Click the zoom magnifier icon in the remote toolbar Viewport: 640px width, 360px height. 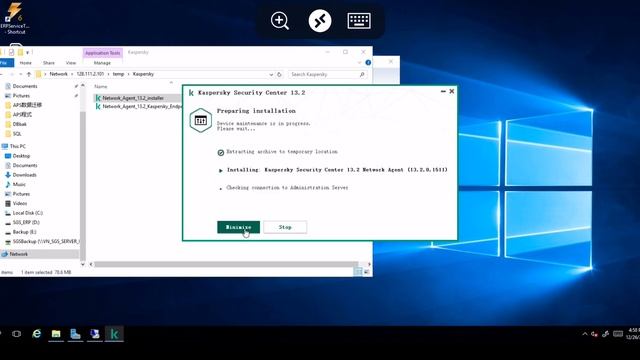coord(280,21)
